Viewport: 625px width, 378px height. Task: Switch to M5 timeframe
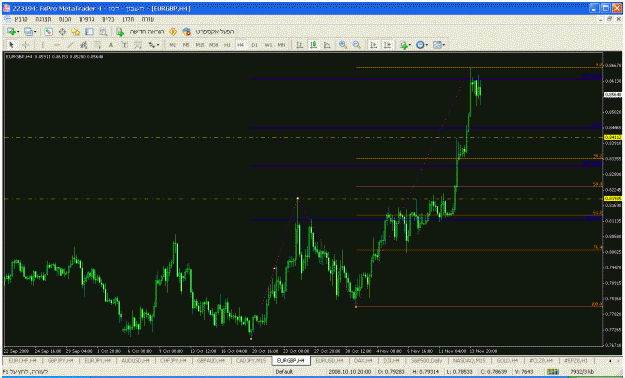point(186,45)
